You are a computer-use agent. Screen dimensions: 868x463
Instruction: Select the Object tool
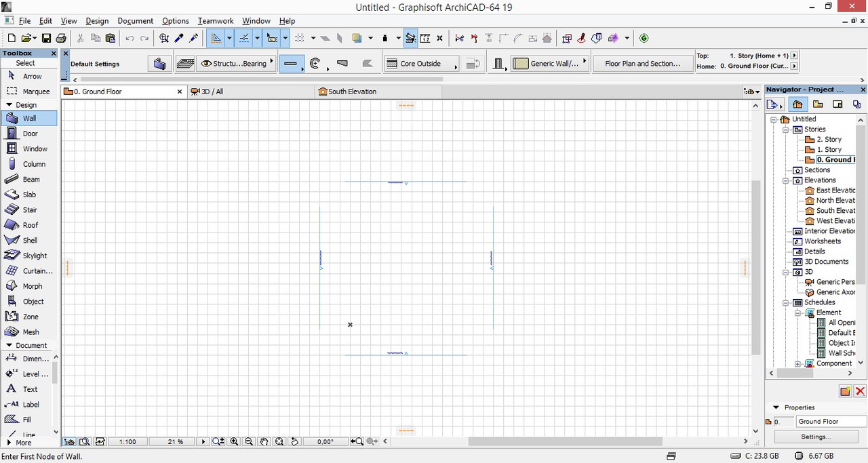coord(29,301)
